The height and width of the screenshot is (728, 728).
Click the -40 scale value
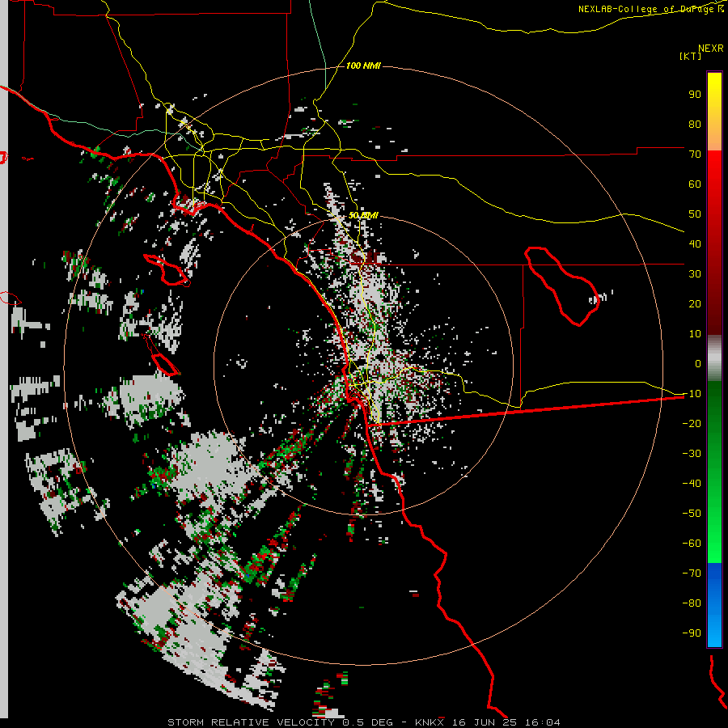click(x=692, y=484)
